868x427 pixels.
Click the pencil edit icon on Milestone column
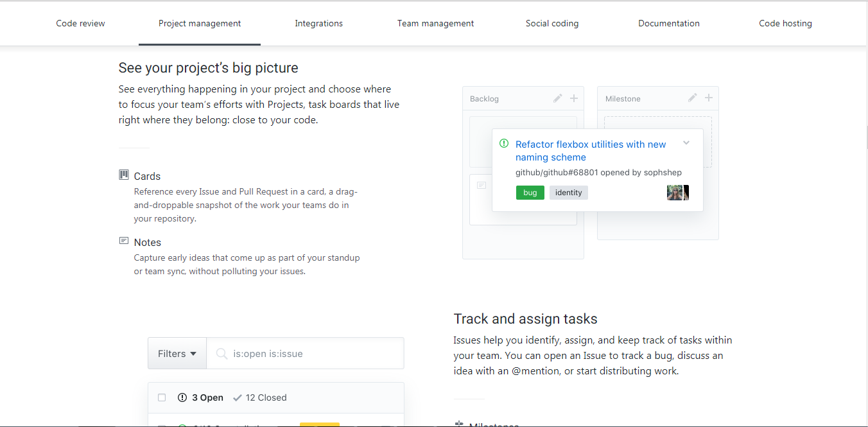(693, 98)
